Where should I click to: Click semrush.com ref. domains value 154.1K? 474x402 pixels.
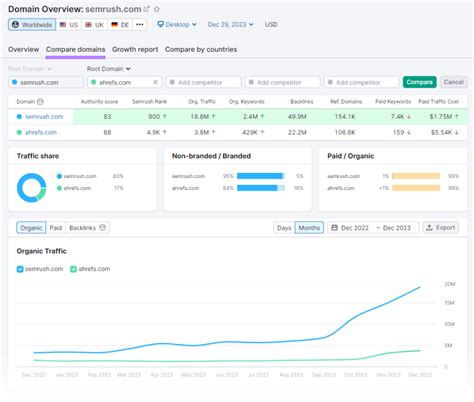tap(345, 117)
